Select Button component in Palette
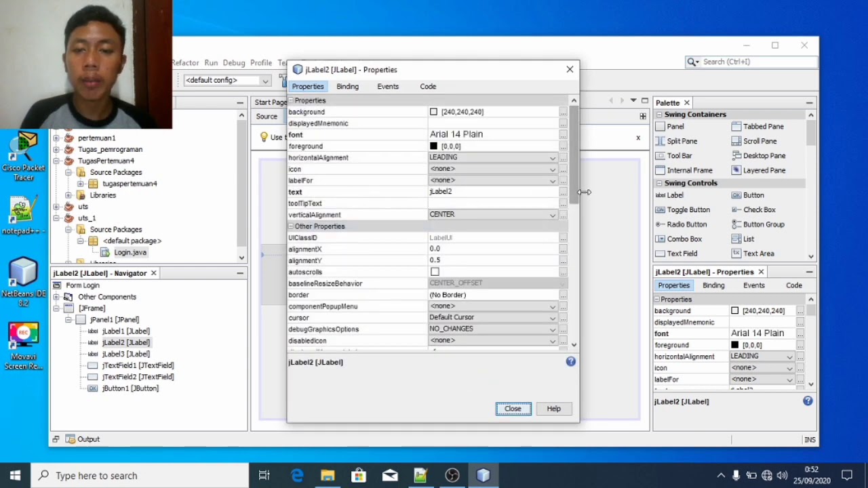Image resolution: width=868 pixels, height=488 pixels. click(747, 195)
